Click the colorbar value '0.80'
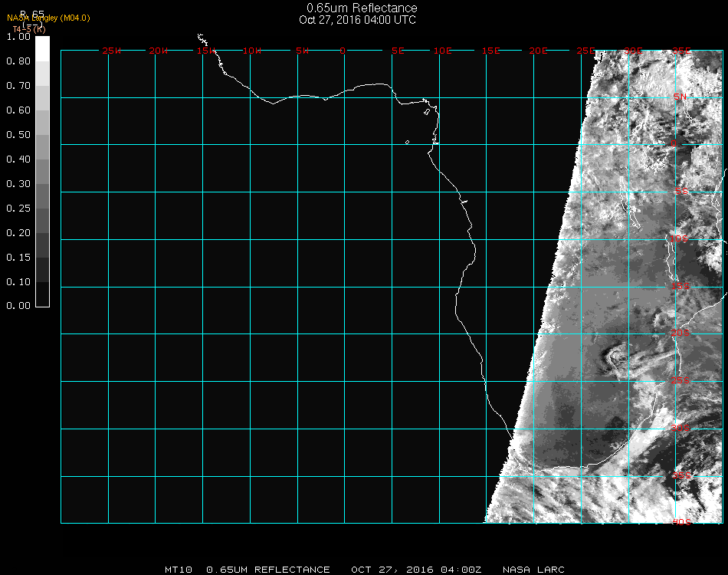This screenshot has height=575, width=728. tap(18, 61)
